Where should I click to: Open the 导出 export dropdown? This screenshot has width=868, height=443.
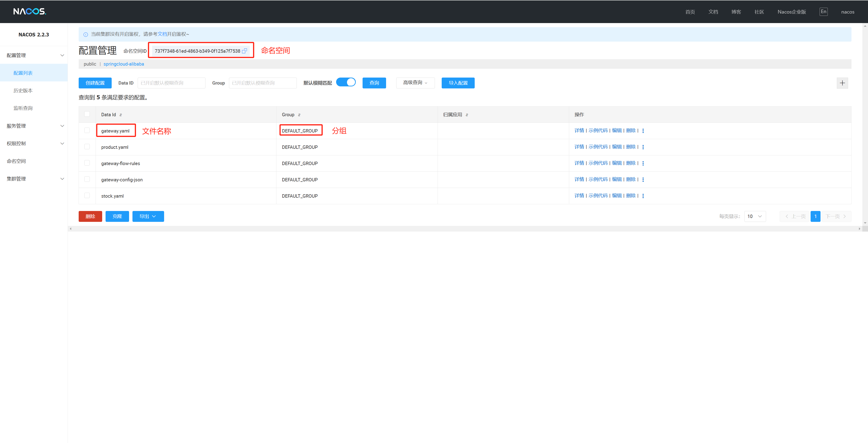click(x=148, y=216)
